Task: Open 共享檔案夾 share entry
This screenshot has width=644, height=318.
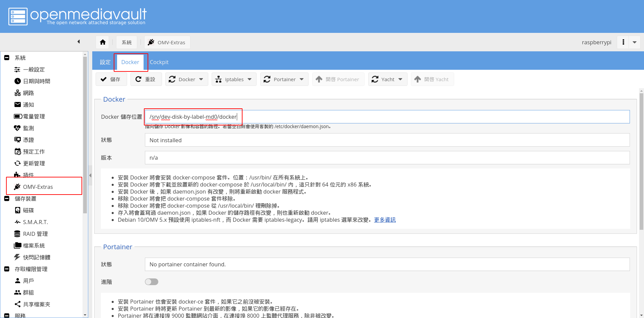Action: point(36,304)
